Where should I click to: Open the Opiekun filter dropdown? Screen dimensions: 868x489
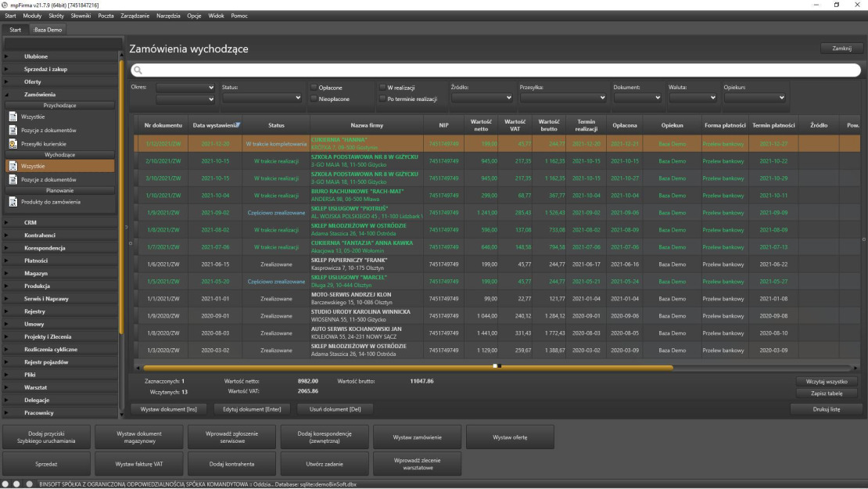(755, 98)
